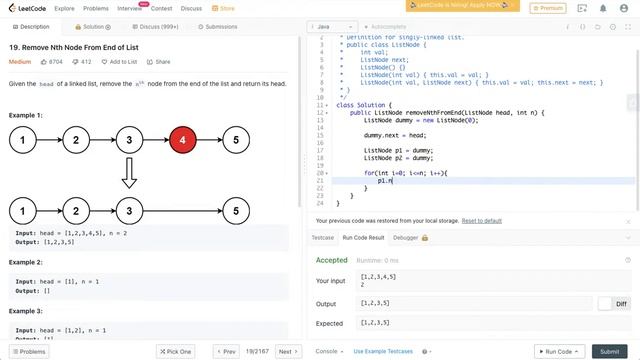Switch to the Description tab

coord(31,27)
